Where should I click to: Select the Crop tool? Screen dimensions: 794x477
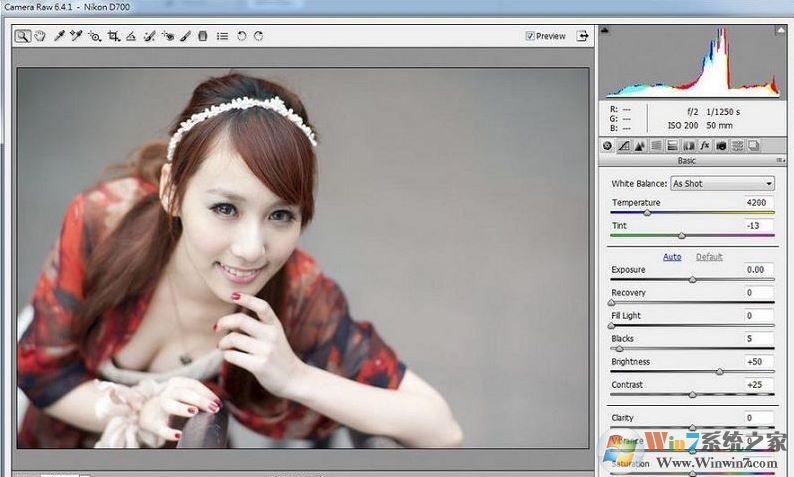coord(113,36)
